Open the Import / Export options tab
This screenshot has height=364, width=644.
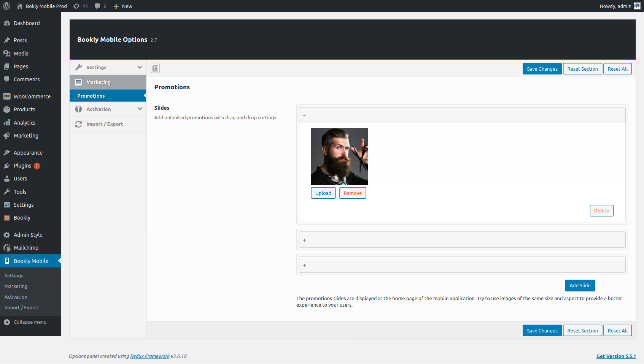pos(108,124)
